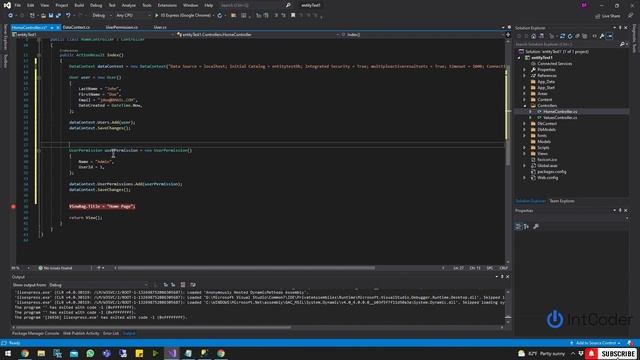Click the Undo toolbar icon
640x360 pixels.
(68, 16)
